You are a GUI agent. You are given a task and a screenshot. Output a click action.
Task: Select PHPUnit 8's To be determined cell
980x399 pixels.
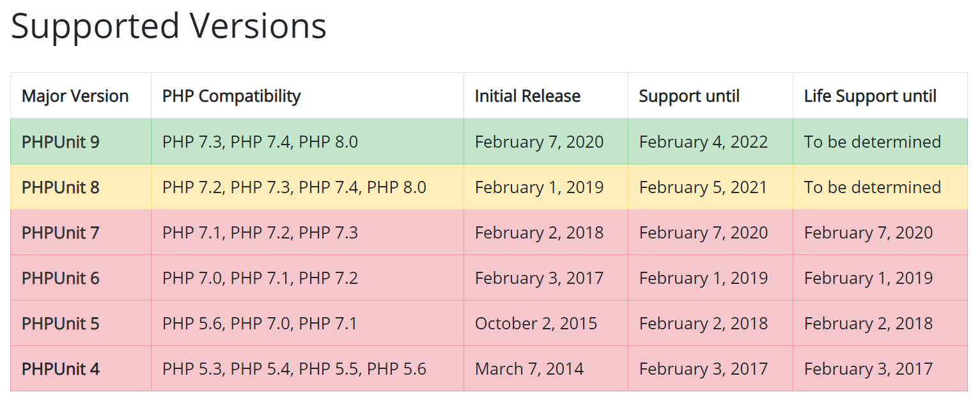click(x=873, y=187)
